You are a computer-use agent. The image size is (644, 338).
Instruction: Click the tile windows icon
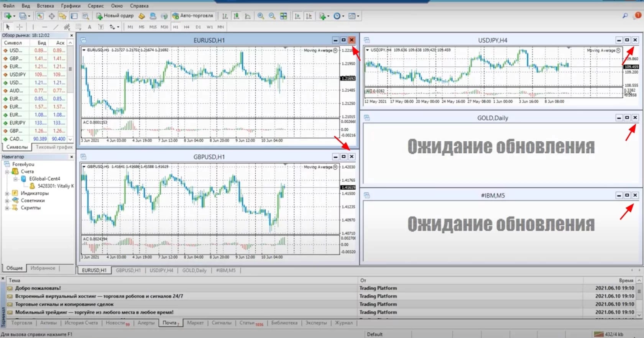coord(284,16)
